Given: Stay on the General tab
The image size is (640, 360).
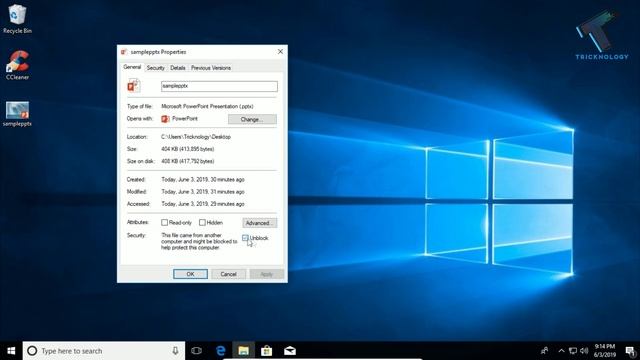Looking at the screenshot, I should (132, 67).
